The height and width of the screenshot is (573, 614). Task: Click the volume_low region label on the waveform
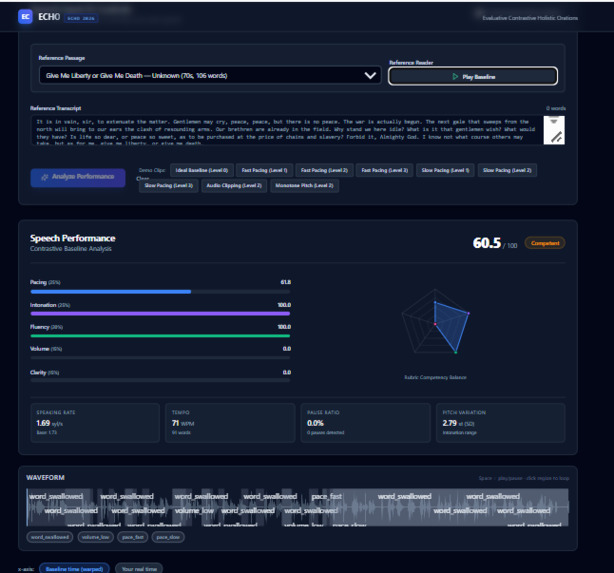pos(194,511)
